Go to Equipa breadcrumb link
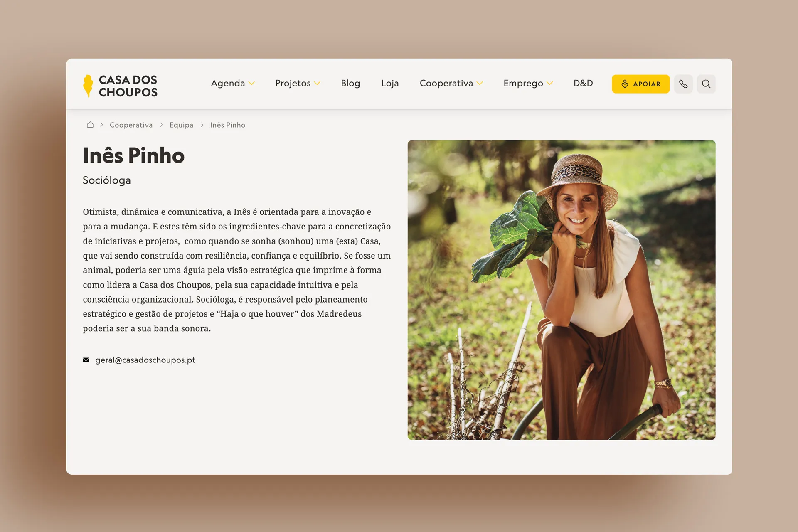The image size is (798, 532). coord(181,125)
